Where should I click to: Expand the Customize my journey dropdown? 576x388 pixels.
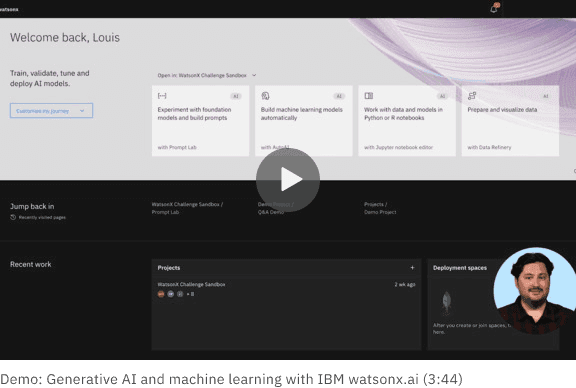point(51,111)
